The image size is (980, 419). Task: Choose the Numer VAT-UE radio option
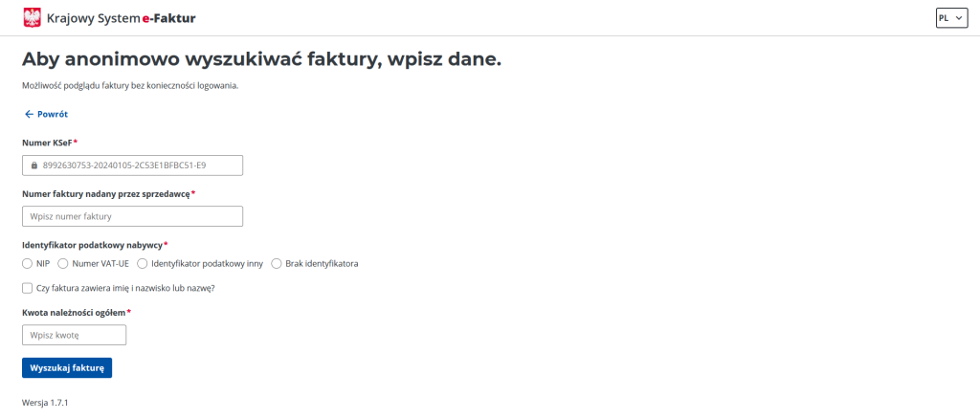(62, 263)
